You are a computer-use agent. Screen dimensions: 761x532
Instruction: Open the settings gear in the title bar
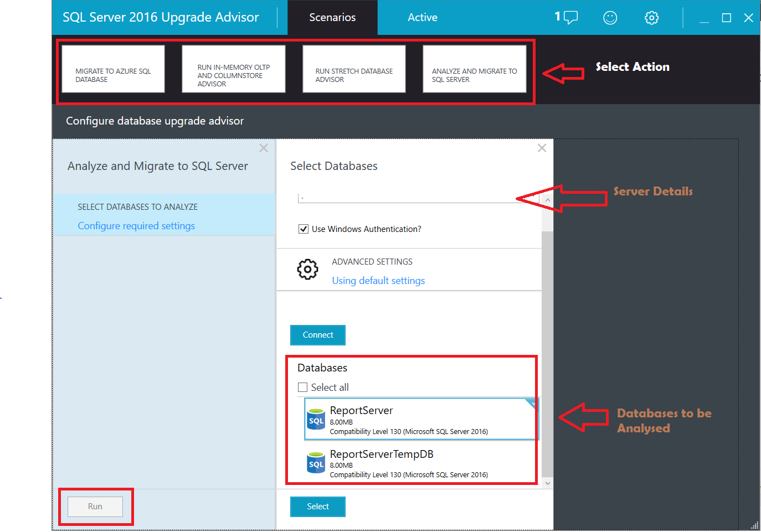pyautogui.click(x=651, y=17)
